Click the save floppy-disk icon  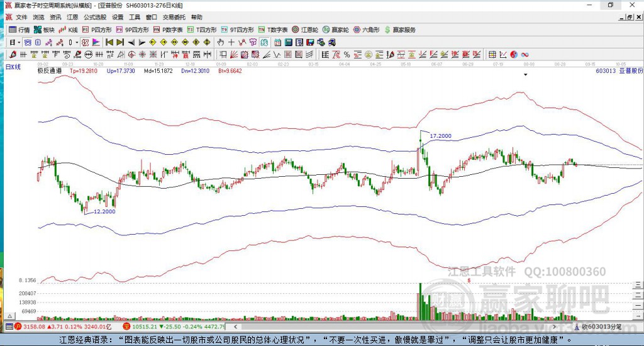(310, 42)
